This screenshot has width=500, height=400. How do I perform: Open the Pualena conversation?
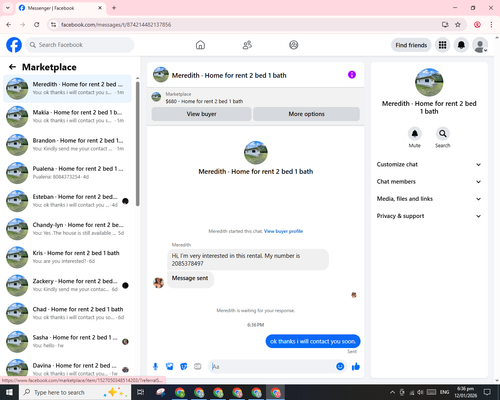67,173
